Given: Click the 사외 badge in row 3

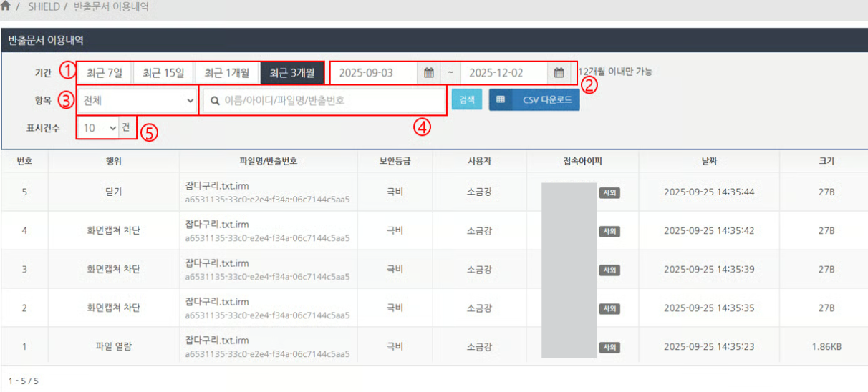Looking at the screenshot, I should 609,270.
